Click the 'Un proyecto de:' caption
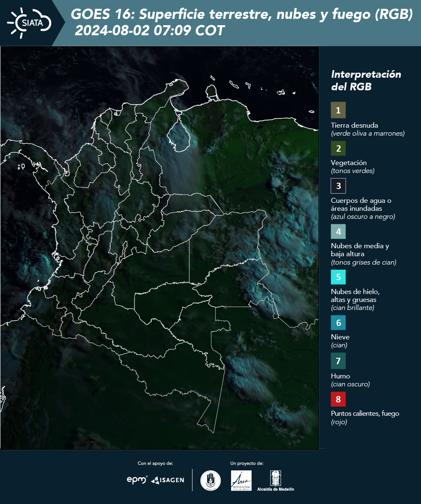The height and width of the screenshot is (504, 421). (x=247, y=463)
